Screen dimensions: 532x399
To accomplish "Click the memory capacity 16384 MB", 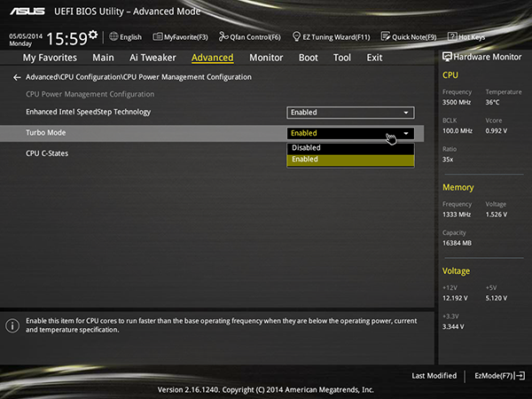I will pyautogui.click(x=457, y=243).
